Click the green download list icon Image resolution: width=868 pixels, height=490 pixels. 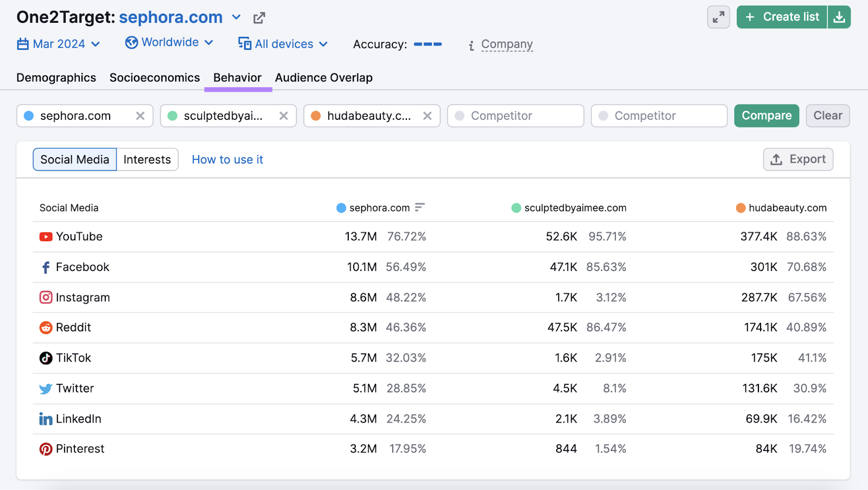839,17
